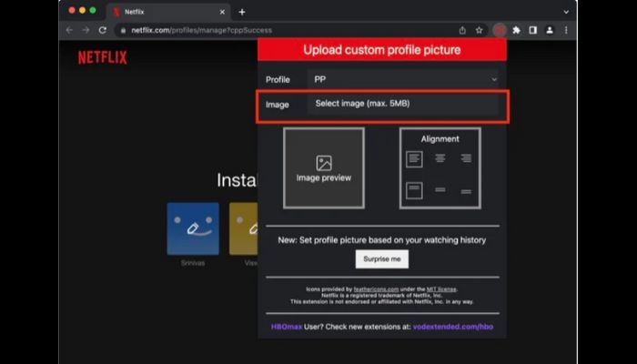Open a new browser tab
The image size is (637, 364).
pos(242,12)
